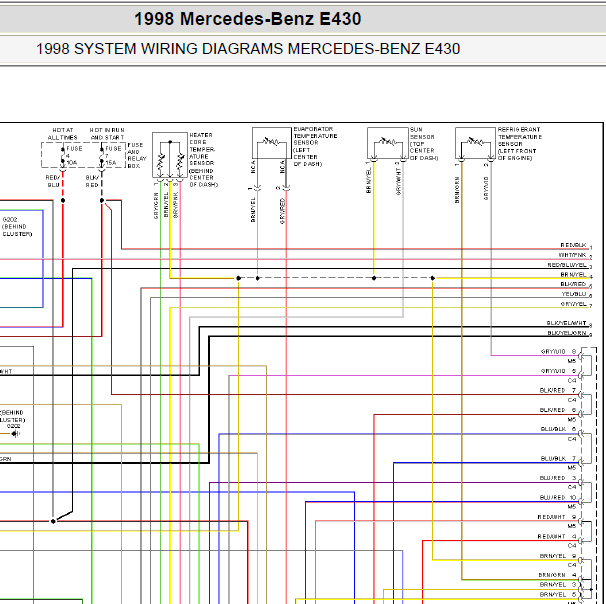Image resolution: width=606 pixels, height=604 pixels.
Task: Click the sun sensor symbol box
Action: tap(388, 143)
